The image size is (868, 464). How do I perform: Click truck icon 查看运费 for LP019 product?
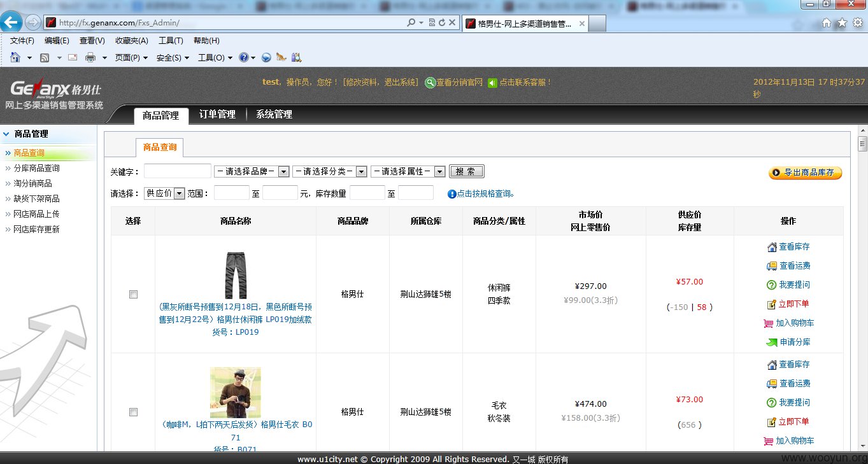point(772,266)
